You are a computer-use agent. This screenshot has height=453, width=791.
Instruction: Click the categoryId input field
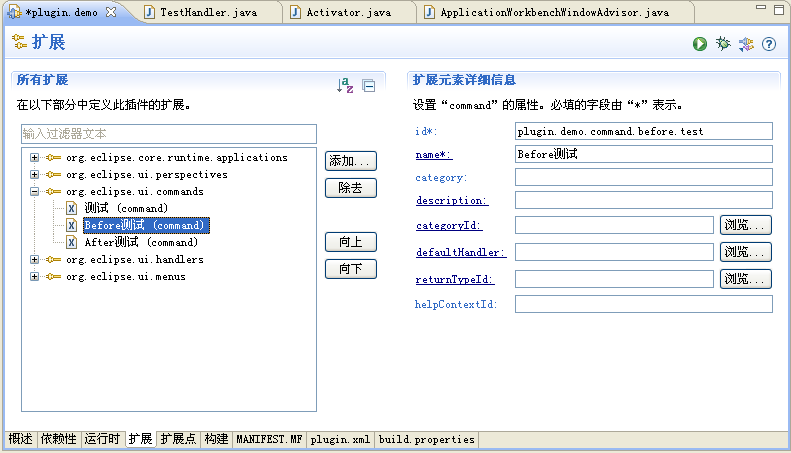tap(614, 225)
